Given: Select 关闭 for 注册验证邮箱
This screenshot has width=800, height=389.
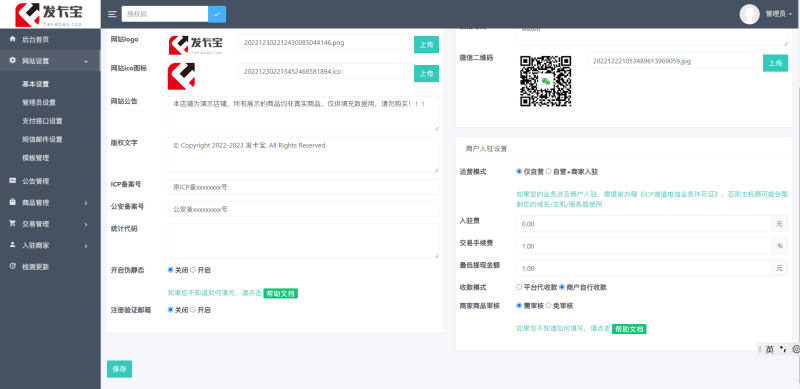Looking at the screenshot, I should [170, 310].
